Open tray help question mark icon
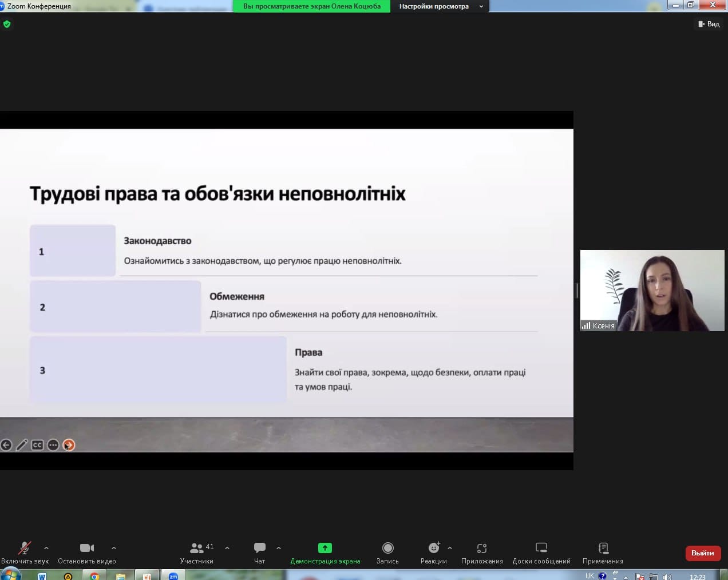This screenshot has height=580, width=728. pos(602,576)
